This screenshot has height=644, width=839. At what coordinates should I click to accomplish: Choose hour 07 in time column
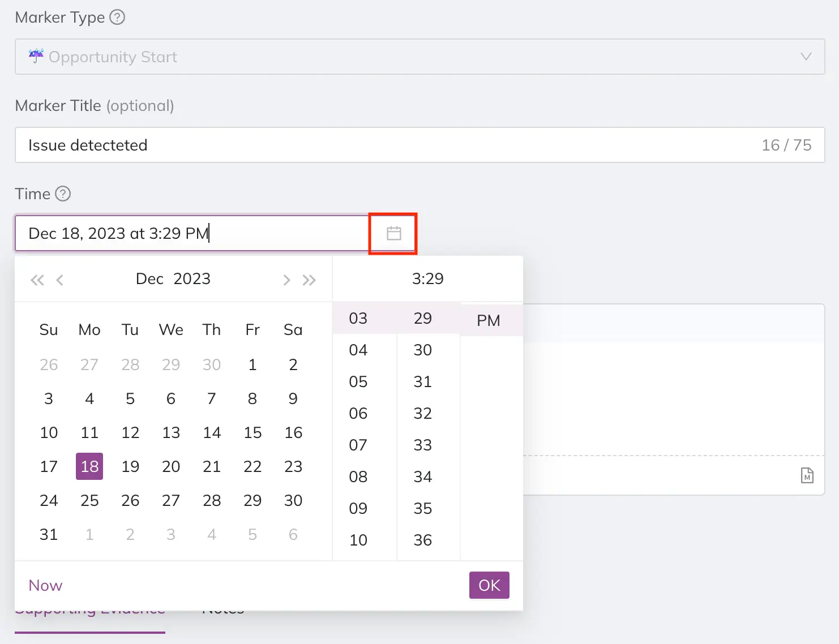(x=364, y=445)
